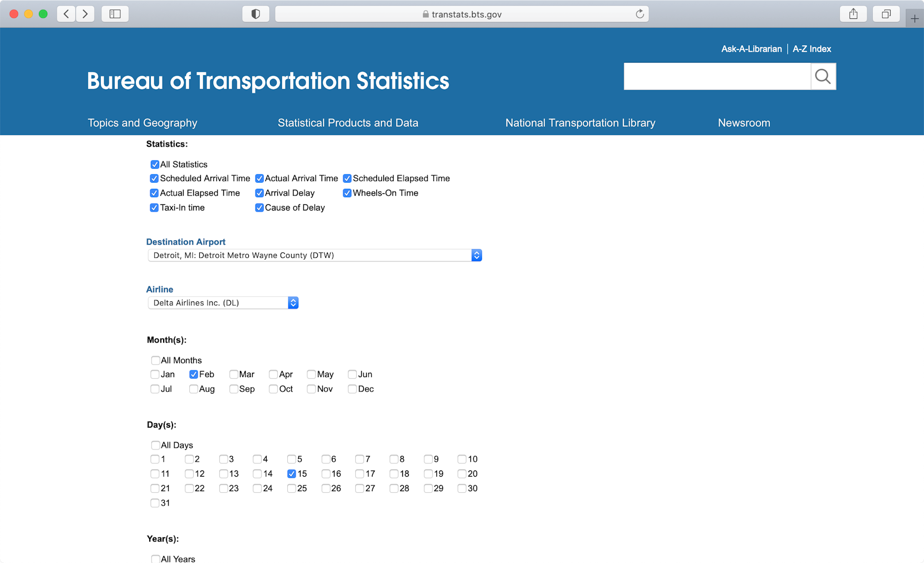Check the Sep month checkbox
Viewport: 924px width, 563px height.
pyautogui.click(x=234, y=389)
